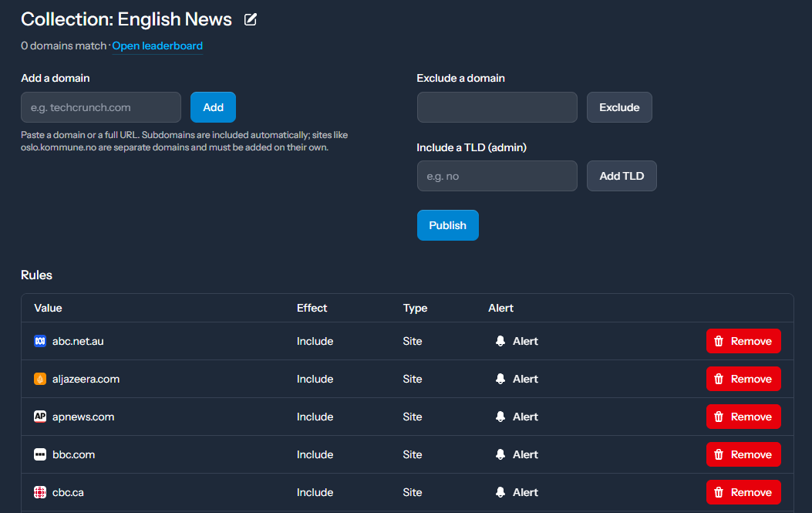Click the Type column header
The width and height of the screenshot is (812, 513).
click(415, 308)
